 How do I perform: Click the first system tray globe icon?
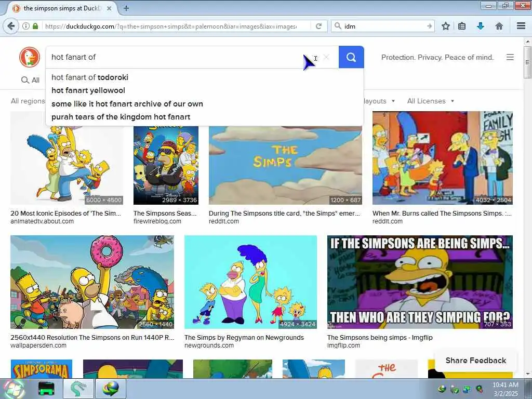tap(442, 389)
